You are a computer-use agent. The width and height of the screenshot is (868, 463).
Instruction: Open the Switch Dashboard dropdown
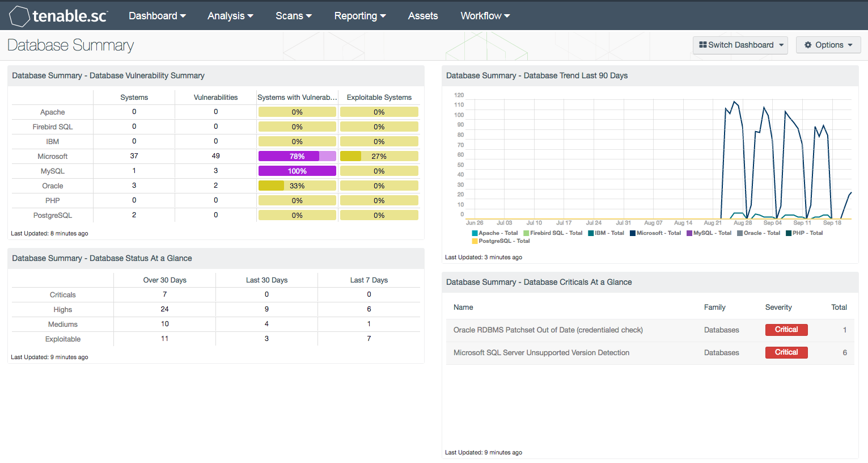(740, 45)
